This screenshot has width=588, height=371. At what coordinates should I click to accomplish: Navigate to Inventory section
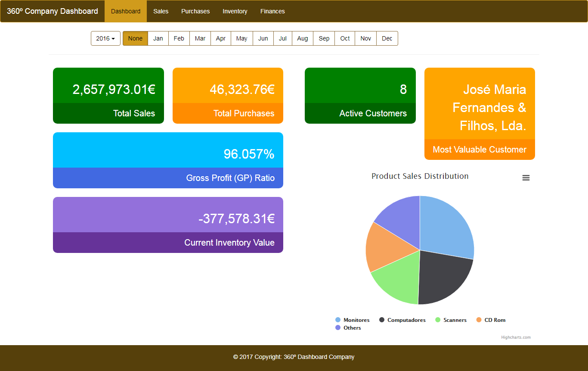235,11
